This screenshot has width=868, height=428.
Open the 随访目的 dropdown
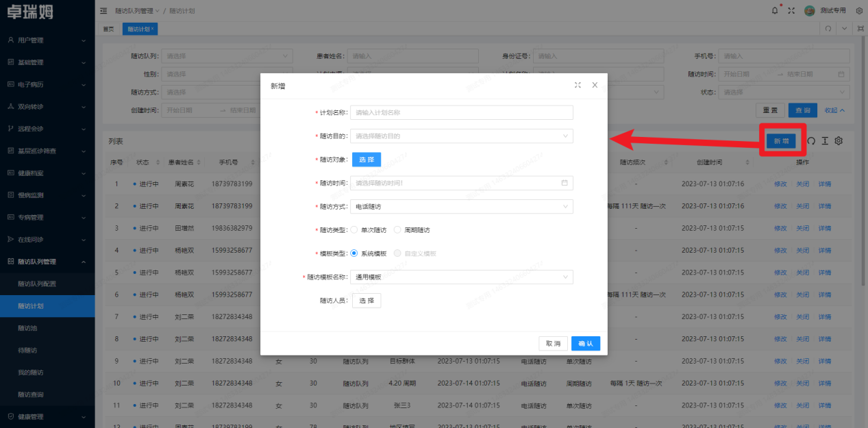point(461,136)
